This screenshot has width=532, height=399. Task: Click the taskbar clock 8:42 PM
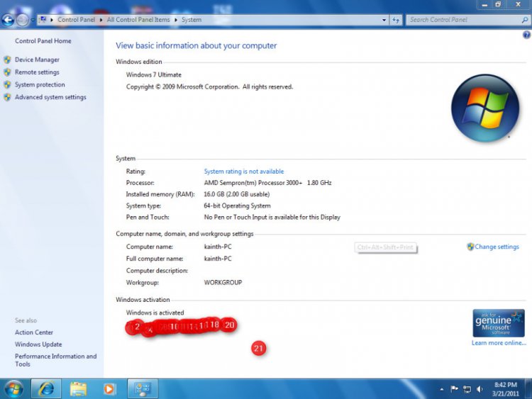tap(506, 389)
